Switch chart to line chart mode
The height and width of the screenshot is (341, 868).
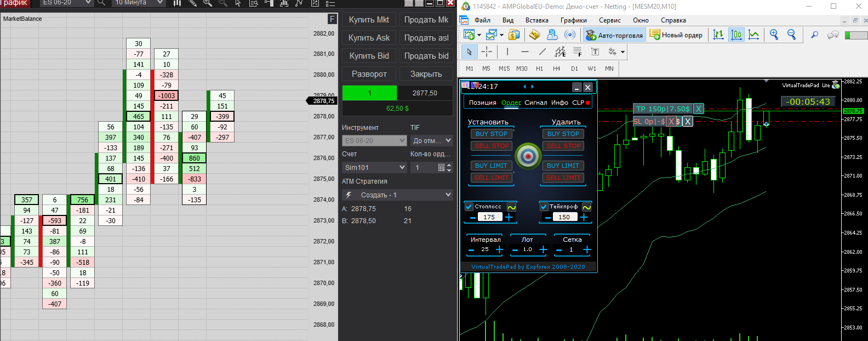[754, 35]
